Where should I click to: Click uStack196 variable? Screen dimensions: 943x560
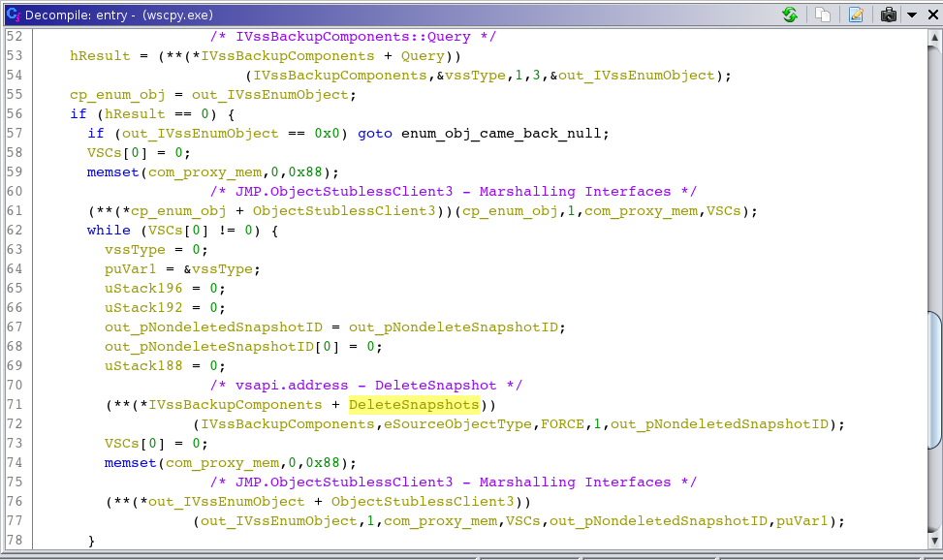click(x=143, y=289)
